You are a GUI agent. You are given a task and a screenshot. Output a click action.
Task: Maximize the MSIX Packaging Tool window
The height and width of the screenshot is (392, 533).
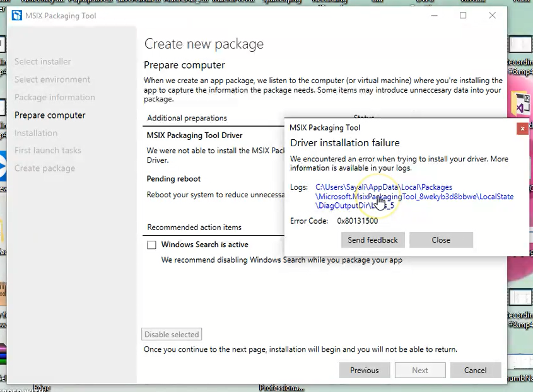pyautogui.click(x=463, y=16)
